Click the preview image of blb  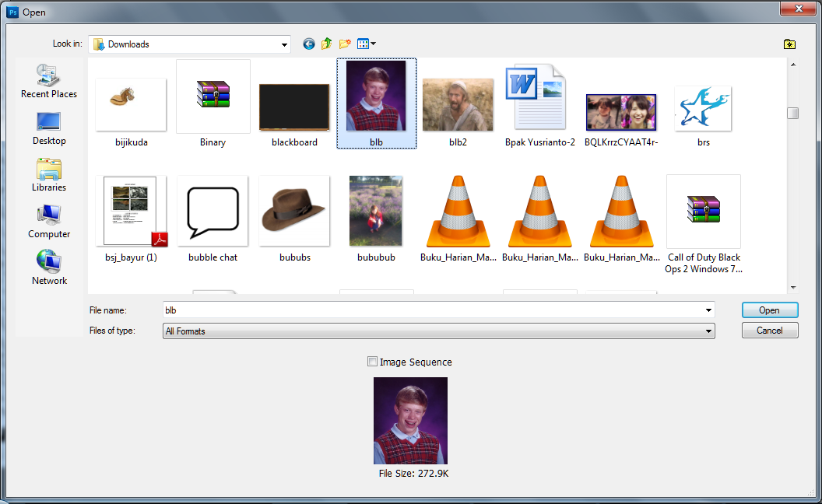click(x=410, y=421)
